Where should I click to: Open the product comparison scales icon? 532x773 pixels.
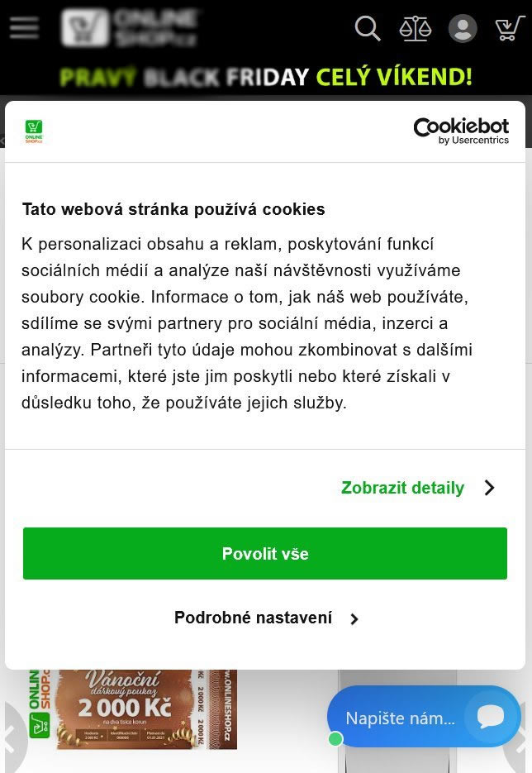point(415,28)
